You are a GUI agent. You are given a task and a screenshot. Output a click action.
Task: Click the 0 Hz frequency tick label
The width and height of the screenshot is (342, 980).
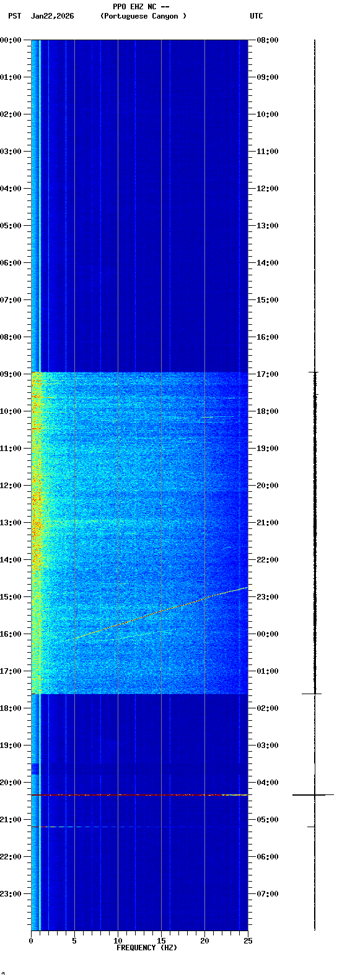coord(31,941)
